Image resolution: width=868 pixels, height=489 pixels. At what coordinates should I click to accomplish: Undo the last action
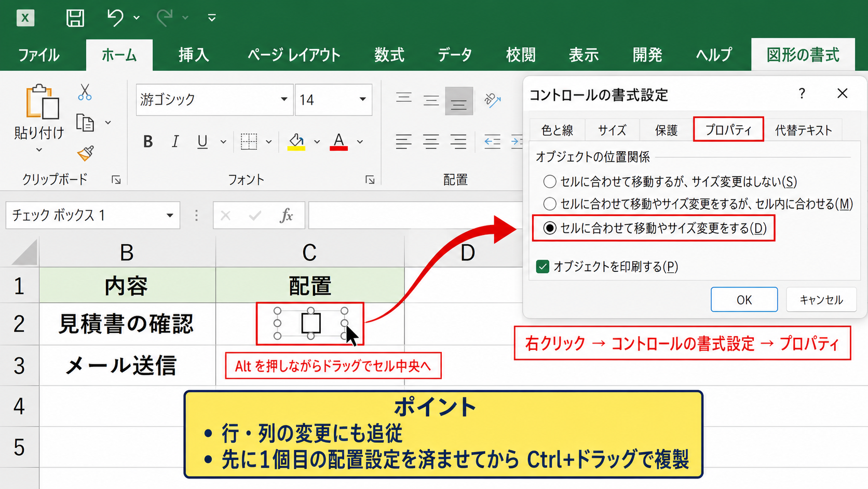[115, 18]
